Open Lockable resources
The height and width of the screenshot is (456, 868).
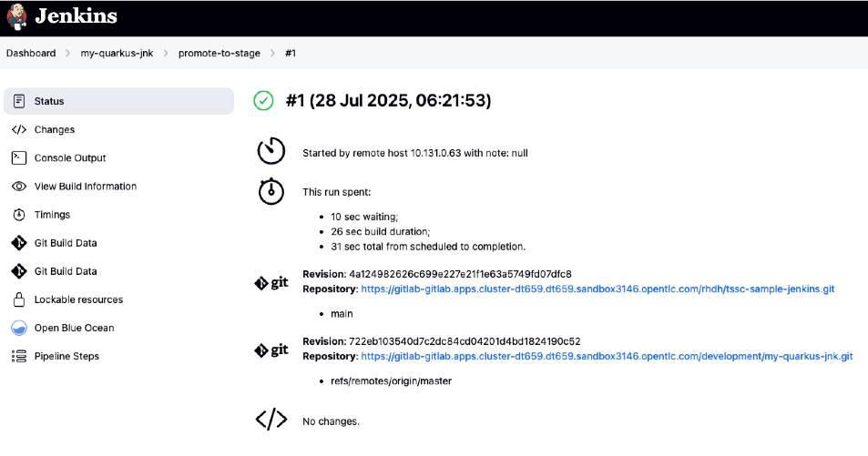tap(78, 299)
